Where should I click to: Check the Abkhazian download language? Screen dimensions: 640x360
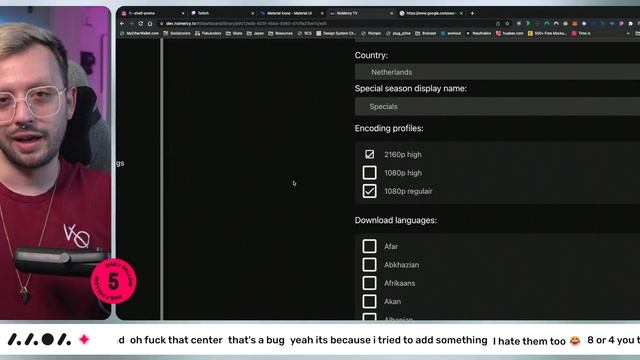(369, 264)
